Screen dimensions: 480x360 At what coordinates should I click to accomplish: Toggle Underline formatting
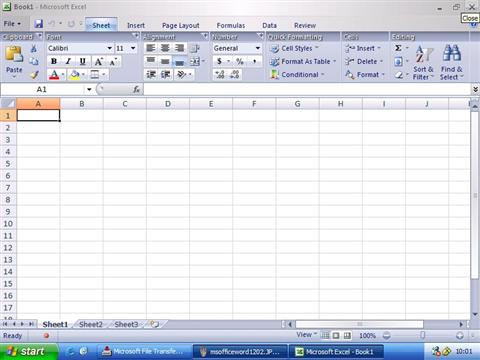83,61
